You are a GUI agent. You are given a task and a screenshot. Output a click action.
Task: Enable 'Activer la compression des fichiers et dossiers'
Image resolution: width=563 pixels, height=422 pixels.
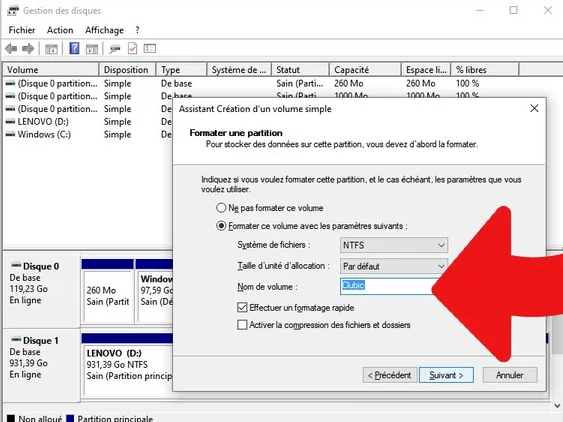pyautogui.click(x=242, y=325)
